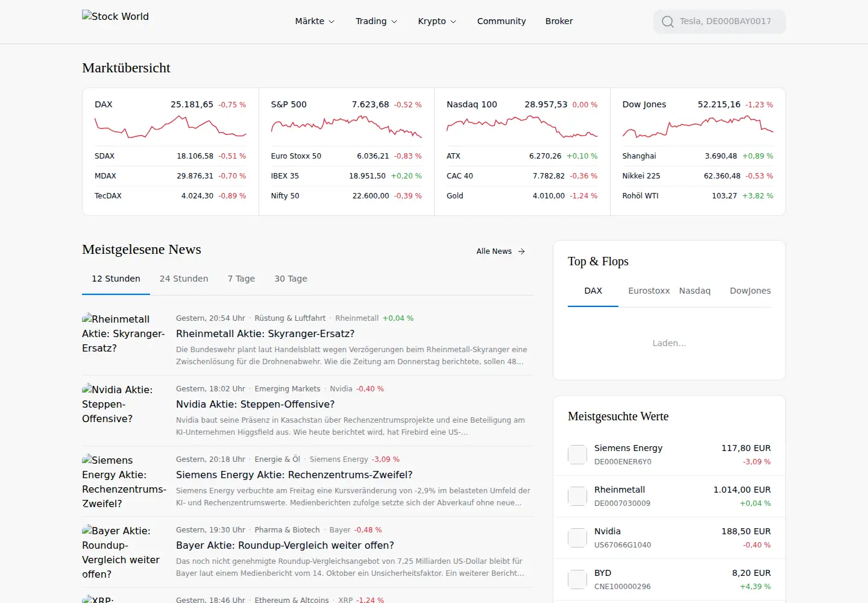Click the S&P 500 sparkline chart
The height and width of the screenshot is (603, 868).
pyautogui.click(x=347, y=127)
